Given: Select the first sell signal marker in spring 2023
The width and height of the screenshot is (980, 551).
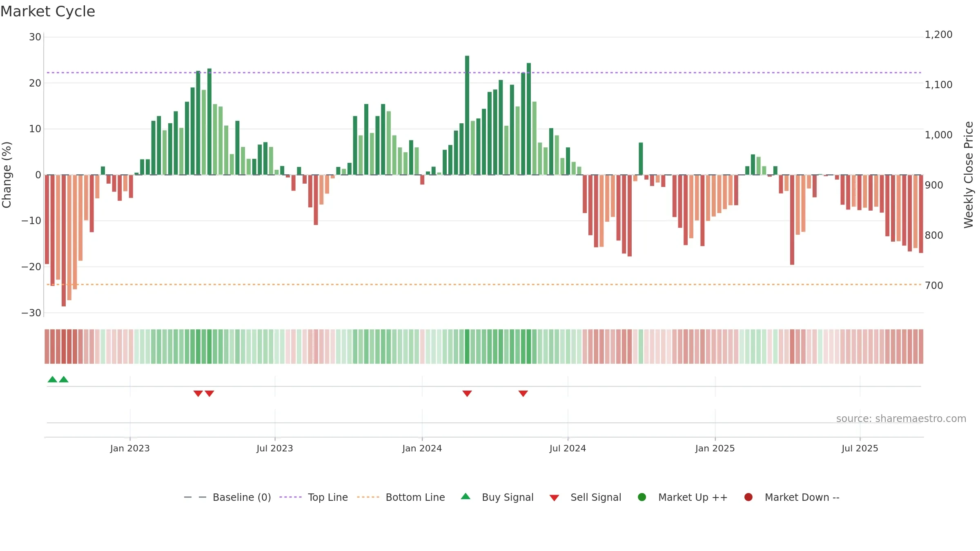Looking at the screenshot, I should 198,393.
